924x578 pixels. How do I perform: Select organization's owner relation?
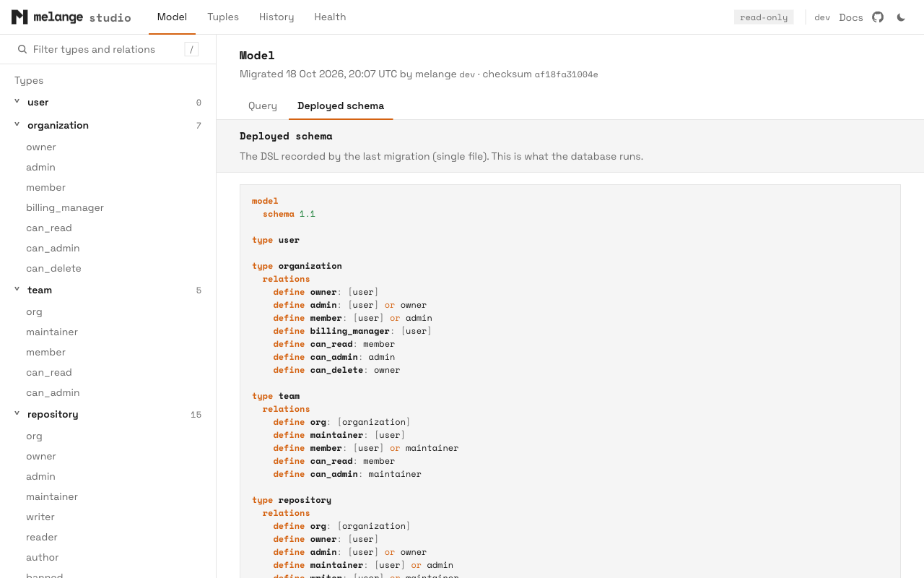[41, 147]
